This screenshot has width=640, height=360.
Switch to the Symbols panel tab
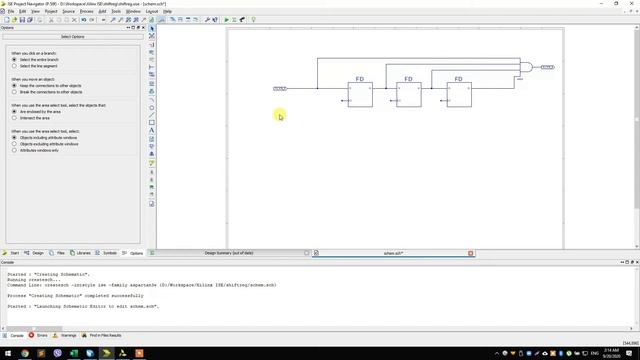tap(106, 253)
